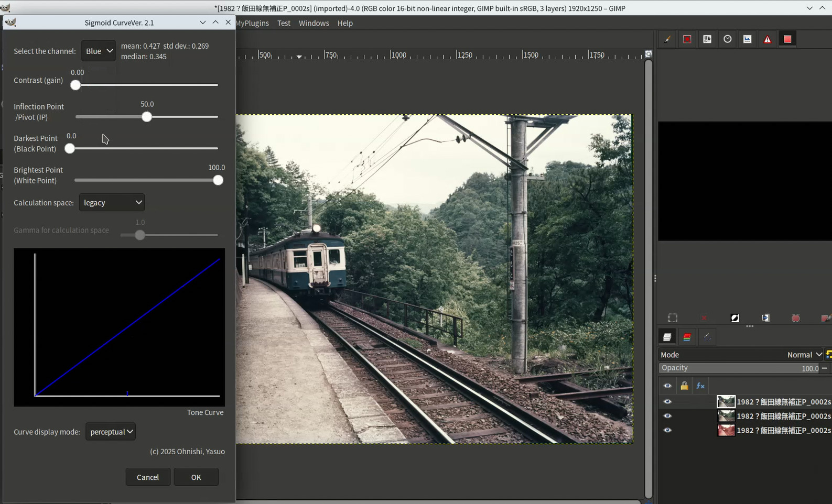Click the Inflection Point slider handle
The image size is (832, 504).
coord(147,117)
